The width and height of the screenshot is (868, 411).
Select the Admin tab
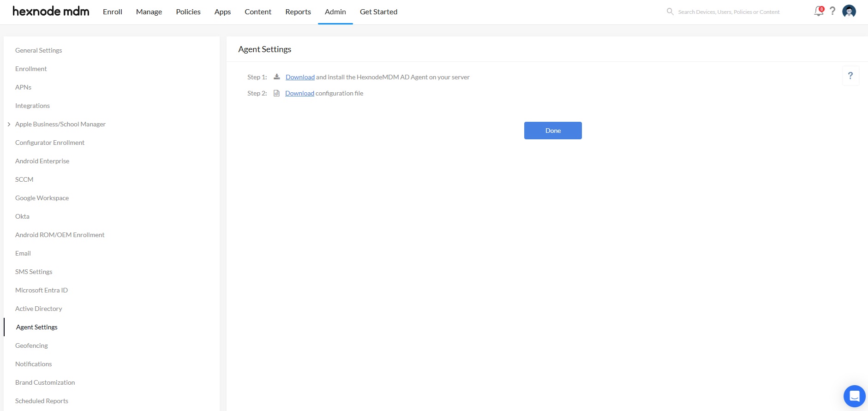click(335, 12)
